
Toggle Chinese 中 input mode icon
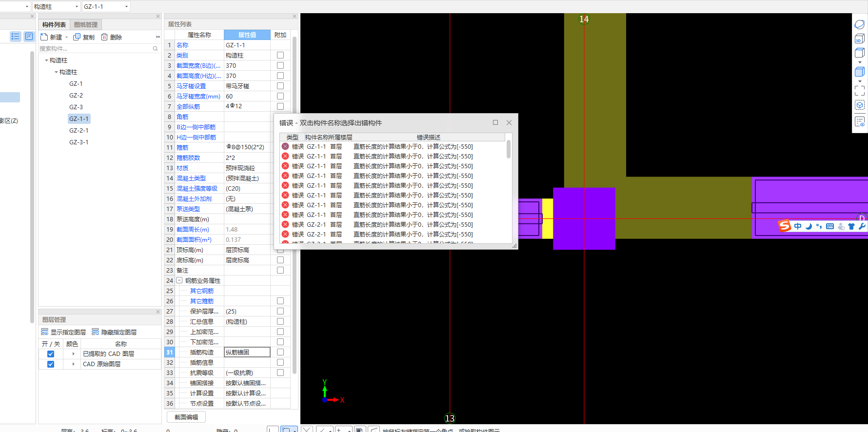tap(798, 226)
